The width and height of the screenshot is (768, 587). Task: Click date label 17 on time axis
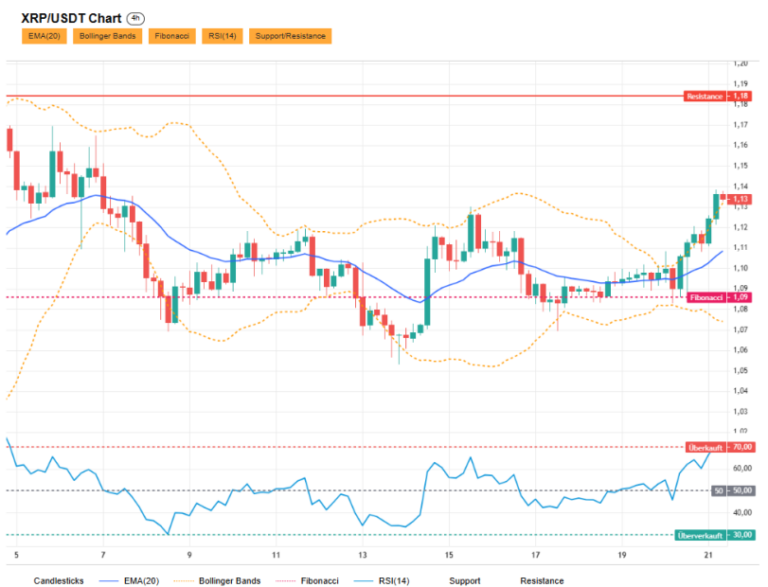[535, 555]
